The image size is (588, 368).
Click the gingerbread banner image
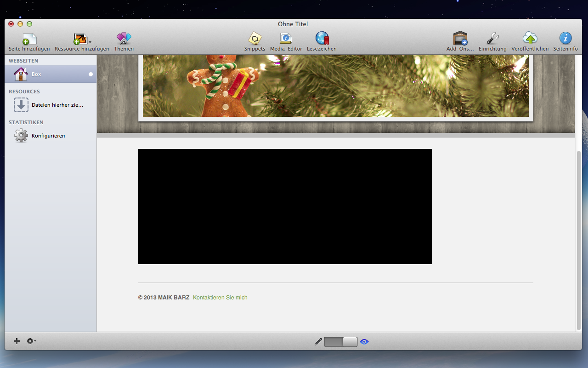336,86
